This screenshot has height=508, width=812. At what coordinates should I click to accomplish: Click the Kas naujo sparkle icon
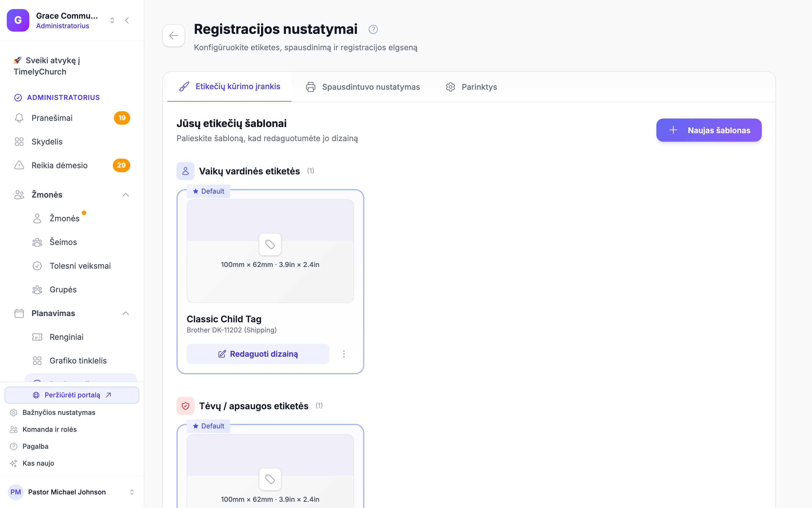point(14,463)
